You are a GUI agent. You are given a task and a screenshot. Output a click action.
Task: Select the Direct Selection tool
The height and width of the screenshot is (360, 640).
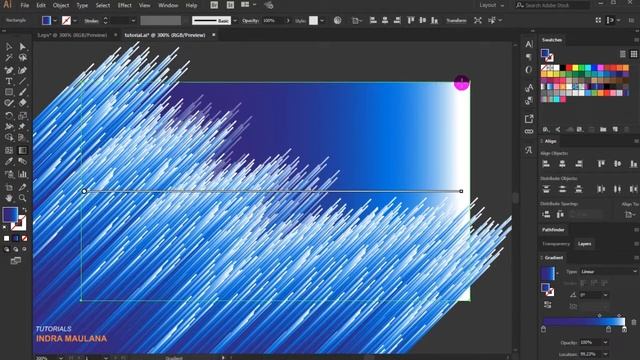click(22, 47)
